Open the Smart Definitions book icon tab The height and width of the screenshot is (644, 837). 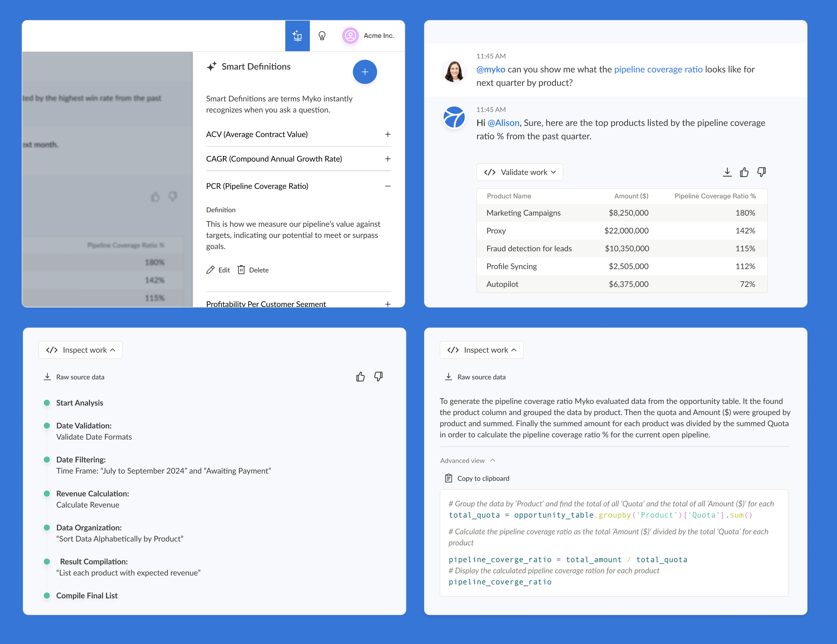pyautogui.click(x=297, y=35)
